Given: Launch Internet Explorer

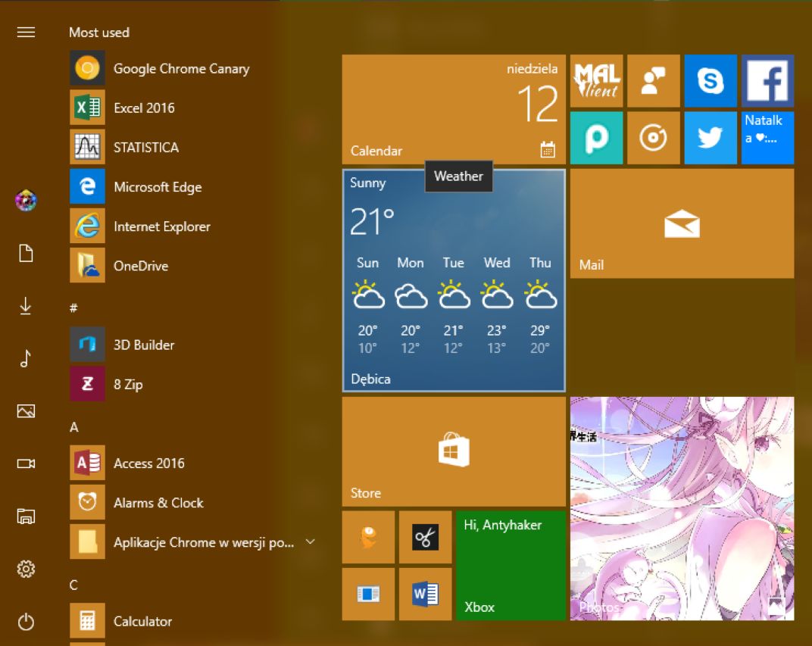Looking at the screenshot, I should 140,226.
